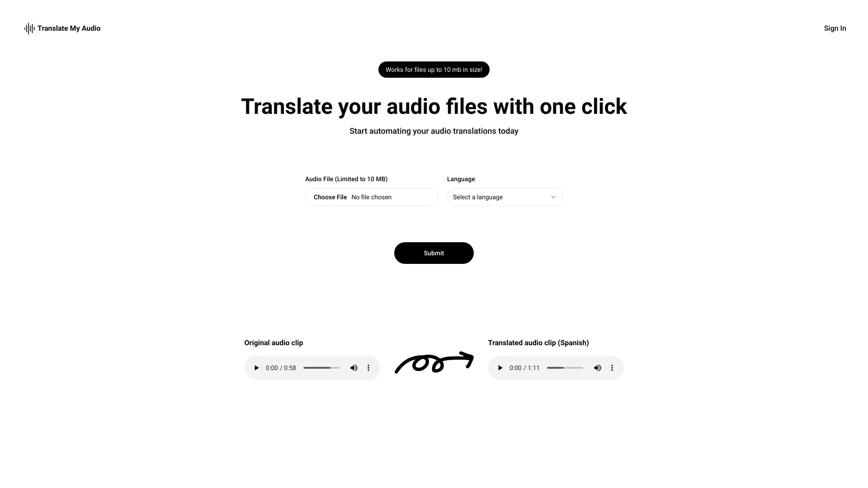The height and width of the screenshot is (488, 868).
Task: Drag progress slider on original audio clip
Action: pos(321,367)
